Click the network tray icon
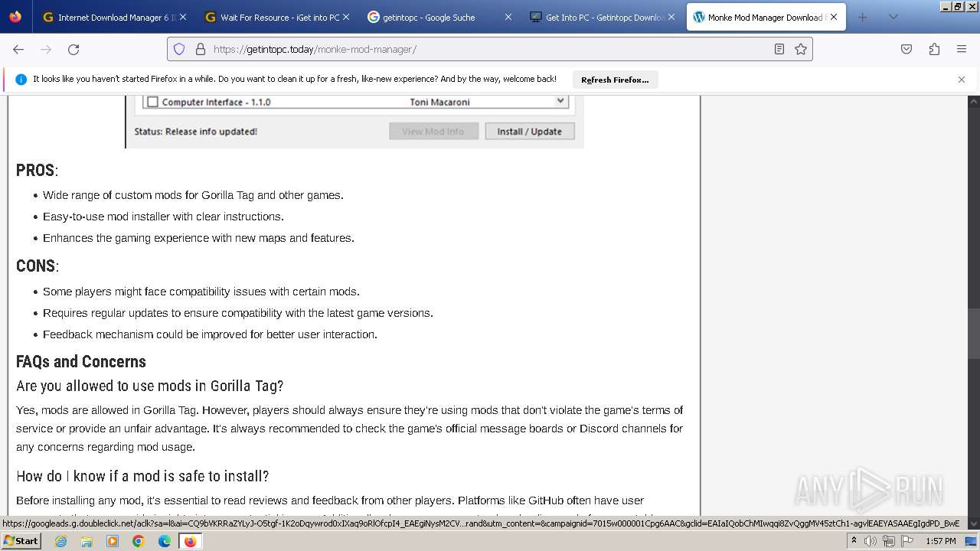 (x=889, y=541)
